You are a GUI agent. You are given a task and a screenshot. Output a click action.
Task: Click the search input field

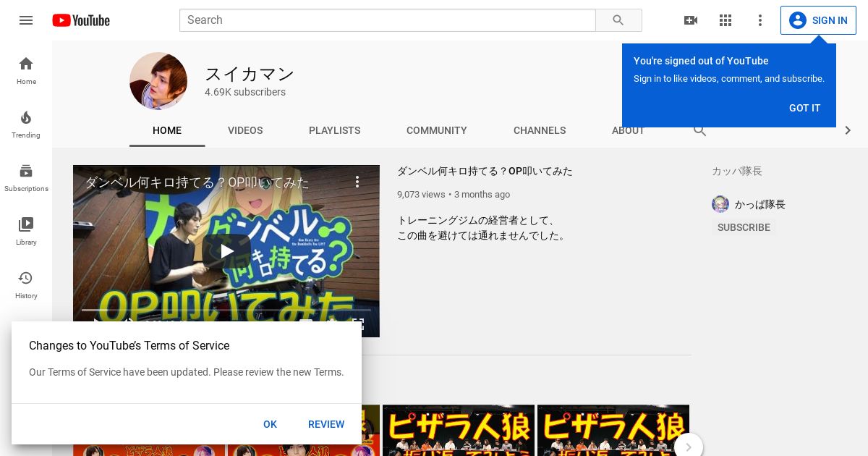(x=388, y=20)
